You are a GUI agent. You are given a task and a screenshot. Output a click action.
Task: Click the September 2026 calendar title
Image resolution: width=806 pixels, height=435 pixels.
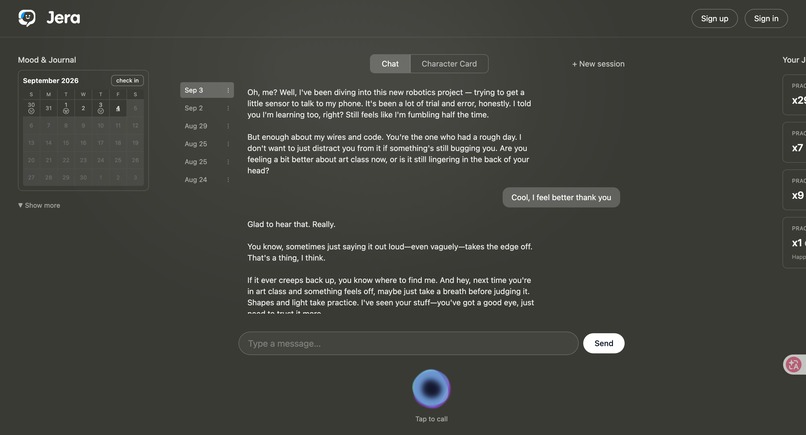click(50, 81)
